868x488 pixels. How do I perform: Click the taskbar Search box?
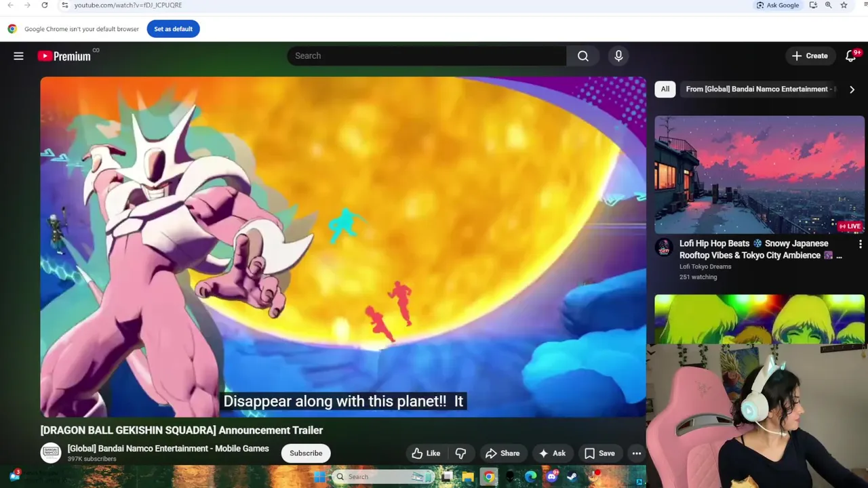[x=384, y=477]
